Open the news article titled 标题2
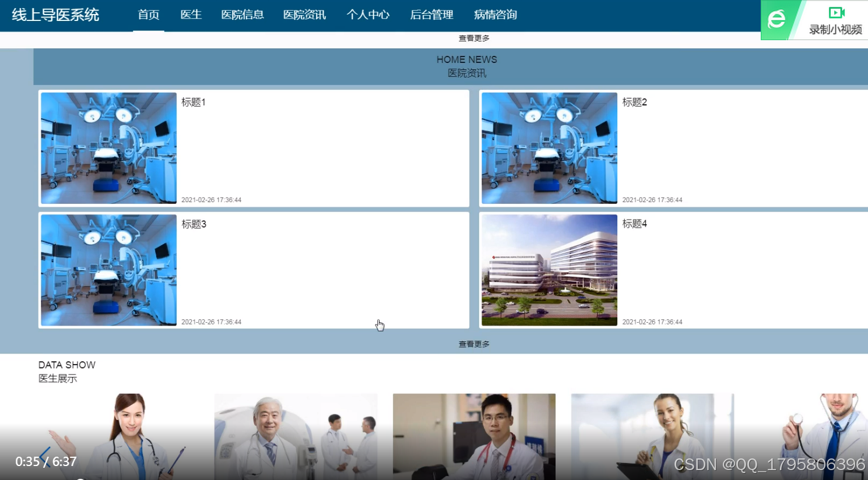 634,102
